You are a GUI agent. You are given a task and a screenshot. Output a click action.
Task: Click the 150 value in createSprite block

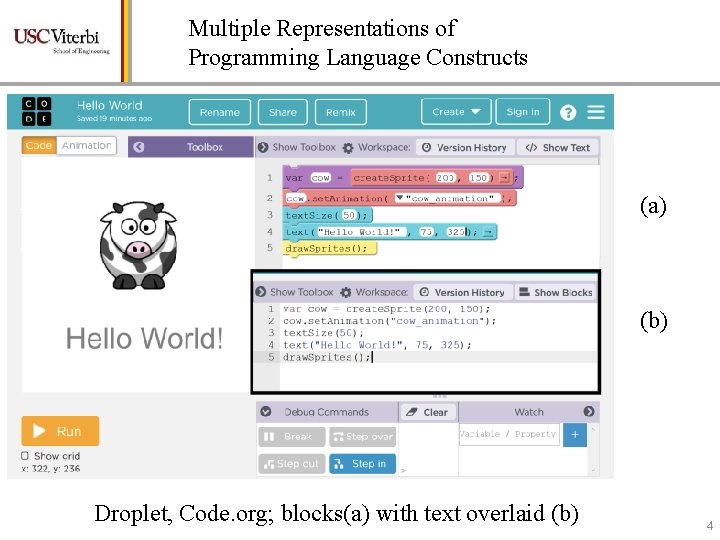point(478,178)
